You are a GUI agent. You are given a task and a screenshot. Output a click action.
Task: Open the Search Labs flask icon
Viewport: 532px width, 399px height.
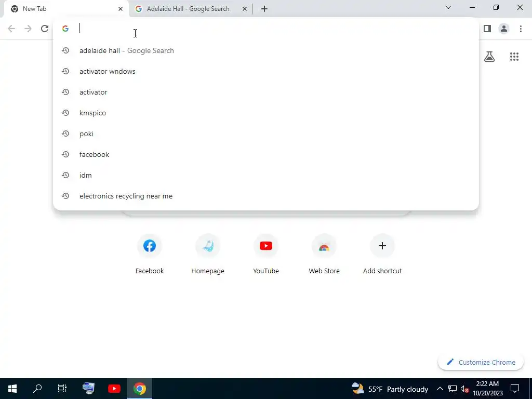click(x=489, y=57)
